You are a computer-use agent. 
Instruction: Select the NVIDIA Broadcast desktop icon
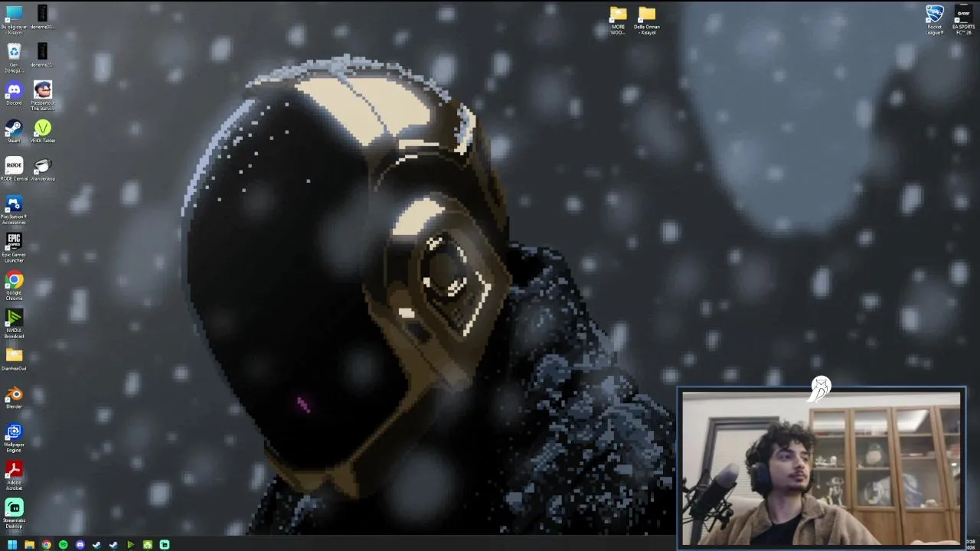pos(14,317)
